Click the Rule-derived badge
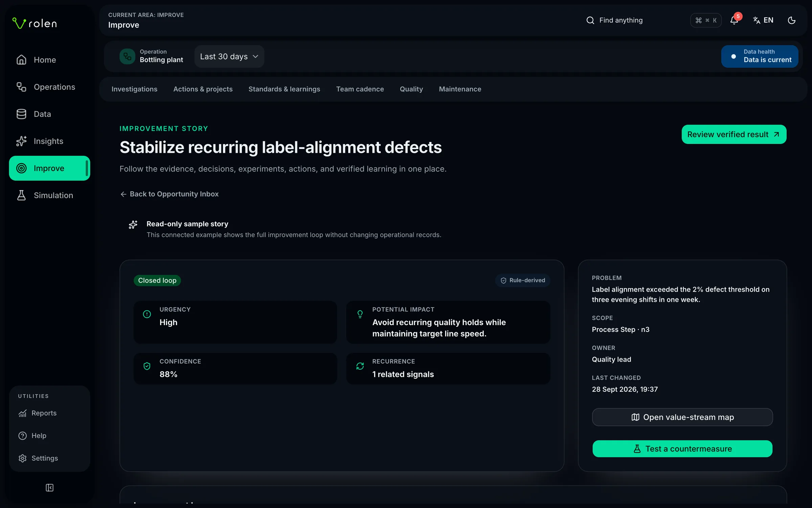The width and height of the screenshot is (812, 508). (523, 280)
